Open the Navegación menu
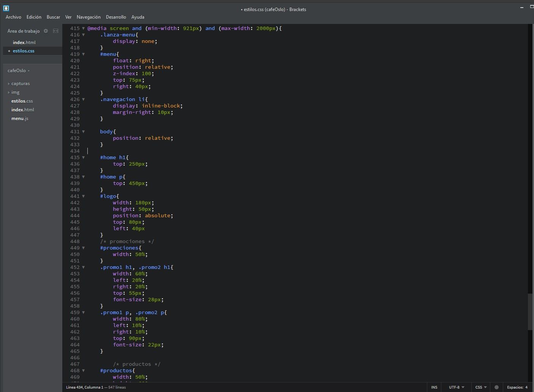This screenshot has width=534, height=392. 88,17
